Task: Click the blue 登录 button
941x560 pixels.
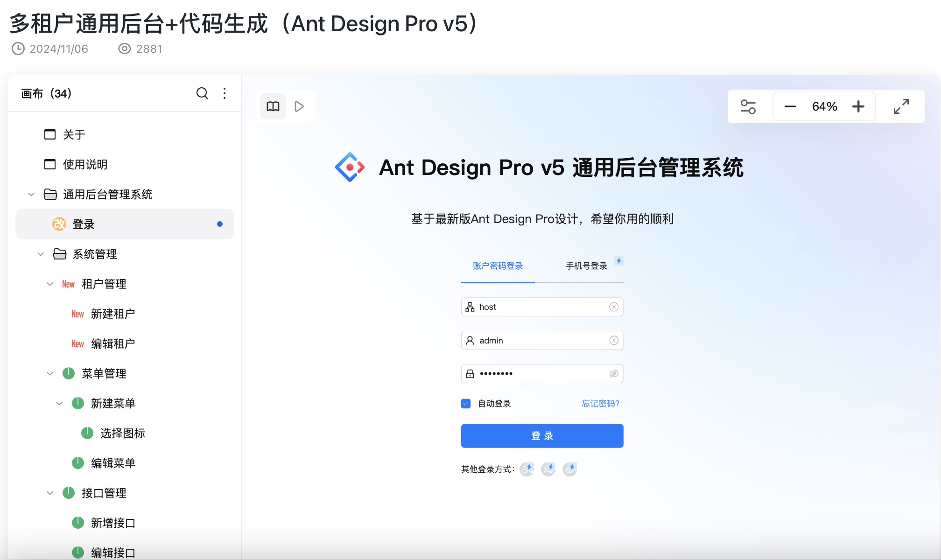Action: point(542,436)
